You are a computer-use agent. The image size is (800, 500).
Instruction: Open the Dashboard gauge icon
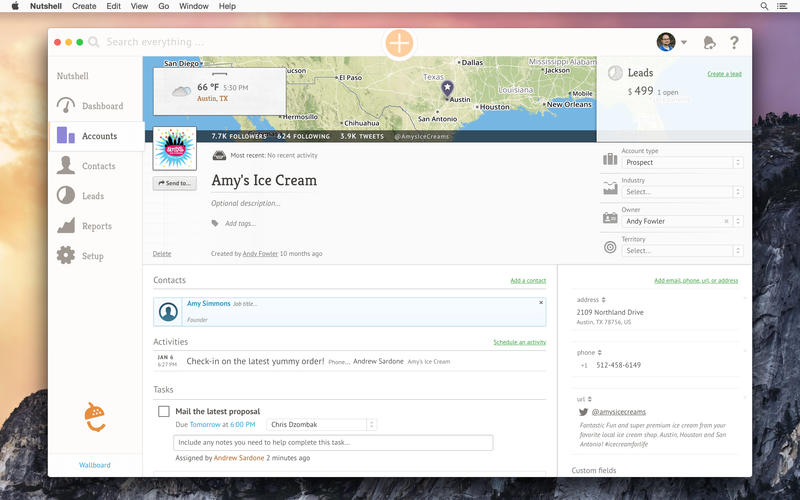pos(66,105)
